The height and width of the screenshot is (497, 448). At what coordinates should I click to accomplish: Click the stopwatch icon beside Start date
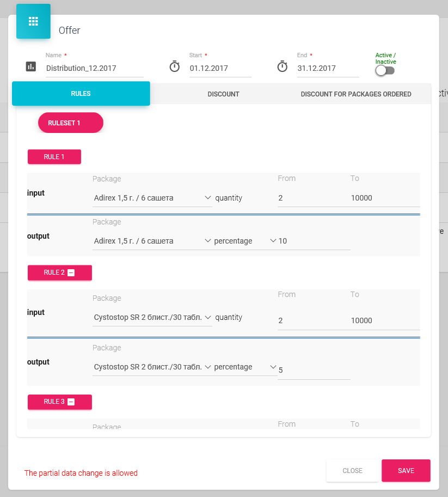[x=174, y=66]
